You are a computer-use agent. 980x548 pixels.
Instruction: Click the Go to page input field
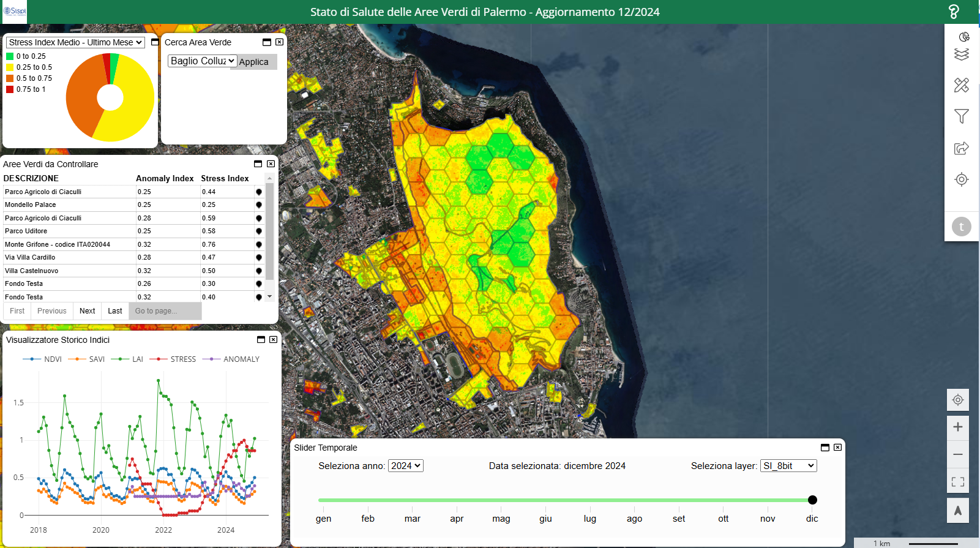point(165,311)
